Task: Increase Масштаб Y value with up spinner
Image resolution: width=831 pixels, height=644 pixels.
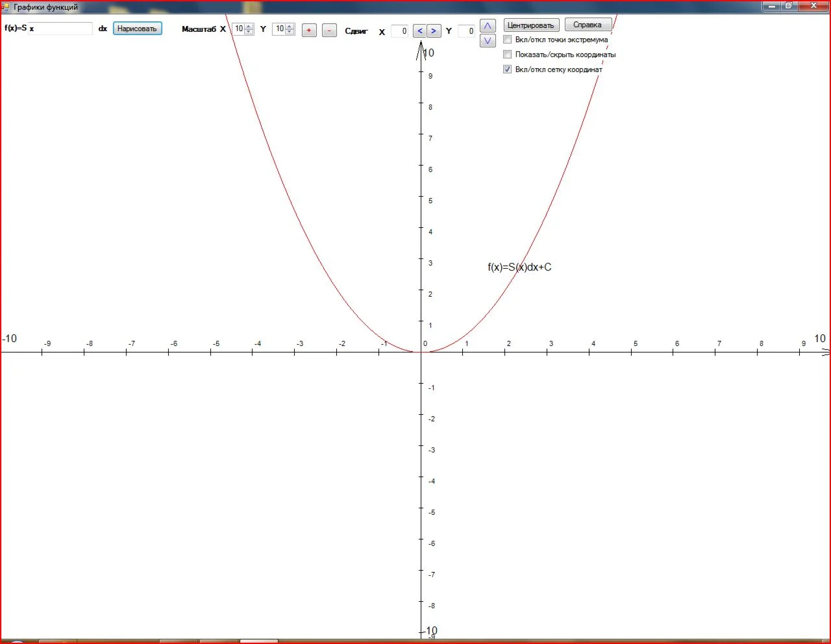Action: tap(290, 26)
